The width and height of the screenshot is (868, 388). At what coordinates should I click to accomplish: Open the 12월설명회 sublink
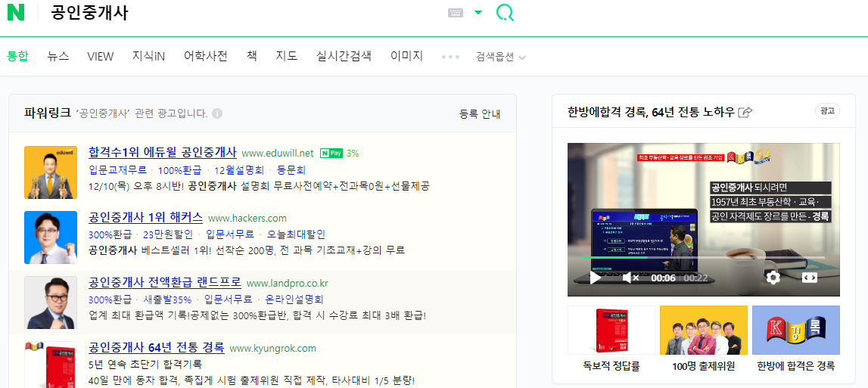pyautogui.click(x=238, y=170)
